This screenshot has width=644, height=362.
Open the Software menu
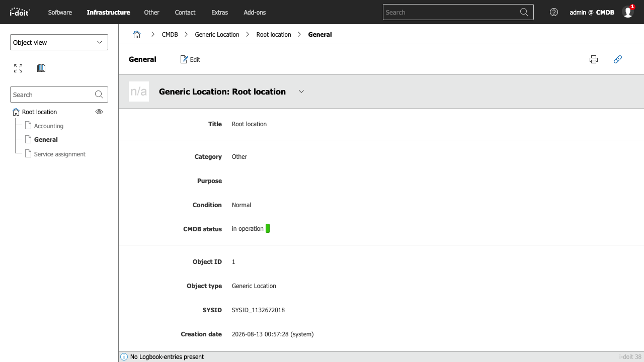(60, 12)
